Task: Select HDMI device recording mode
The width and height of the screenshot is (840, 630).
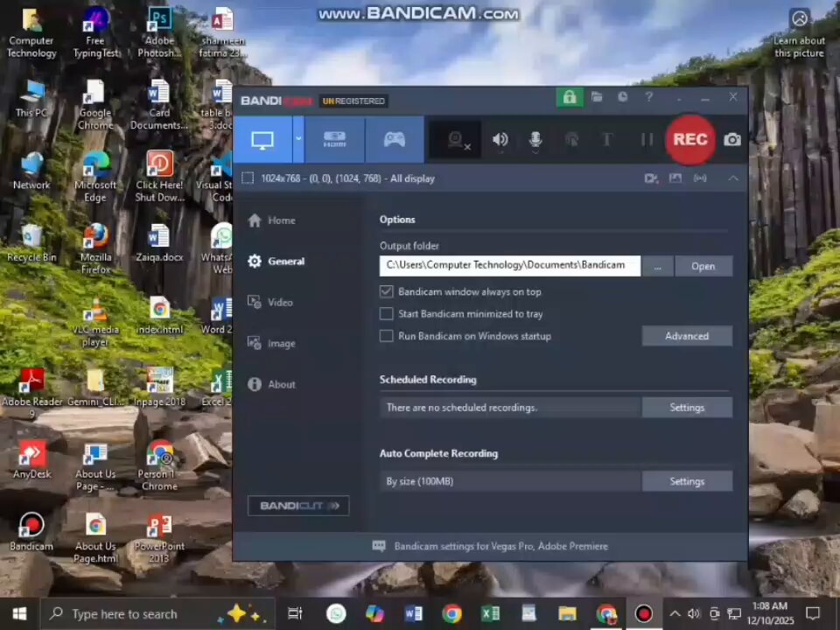Action: point(335,140)
